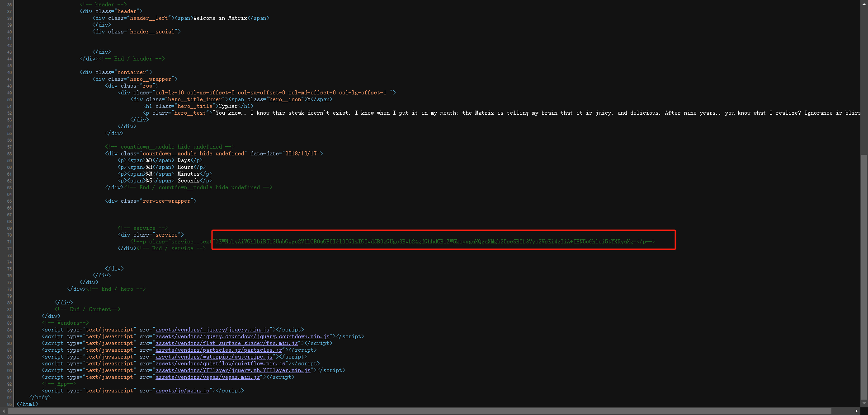The width and height of the screenshot is (868, 415).
Task: Click the "Days" countdown text
Action: [x=184, y=160]
